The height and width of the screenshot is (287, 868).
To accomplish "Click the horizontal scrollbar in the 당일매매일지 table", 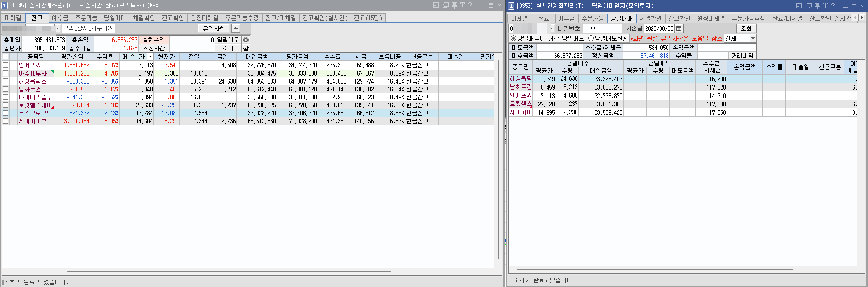I will pyautogui.click(x=655, y=269).
